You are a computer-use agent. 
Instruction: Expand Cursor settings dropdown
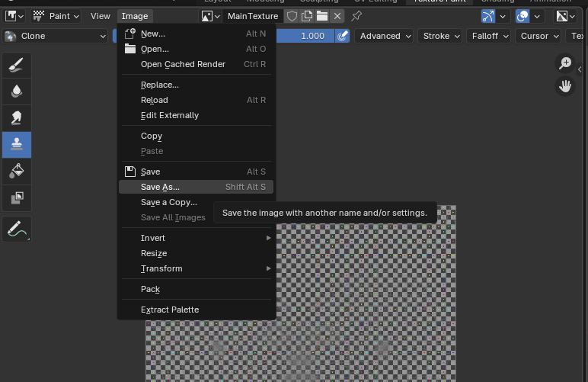(x=538, y=36)
